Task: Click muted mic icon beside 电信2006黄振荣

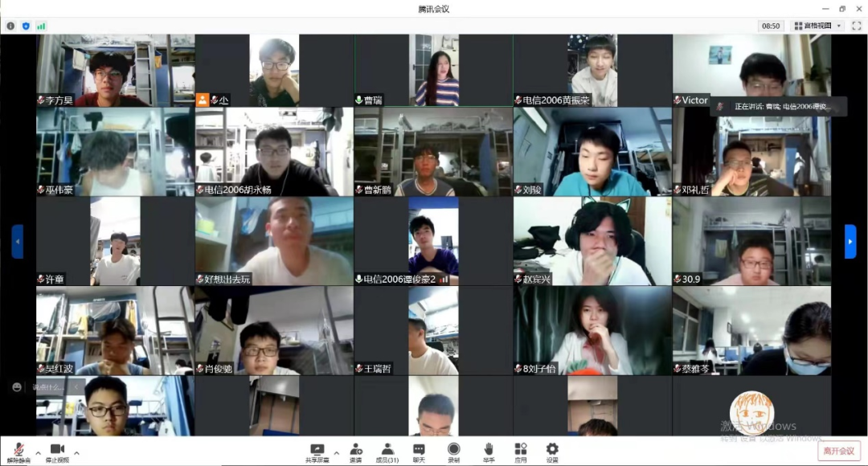Action: (x=518, y=100)
